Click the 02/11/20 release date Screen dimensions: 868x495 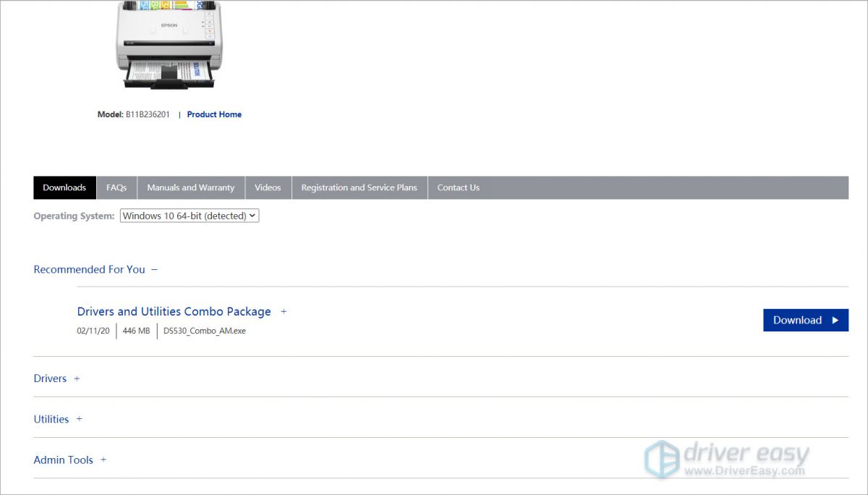tap(93, 331)
